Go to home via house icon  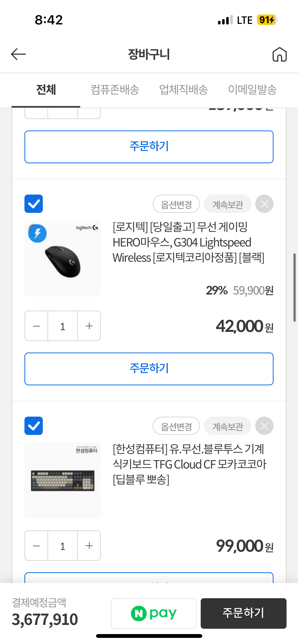[x=279, y=54]
